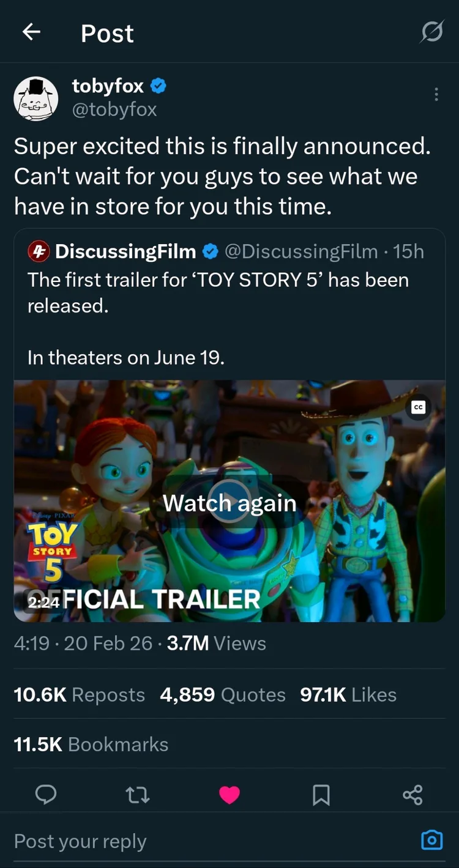Image resolution: width=459 pixels, height=868 pixels.
Task: View the 10.6K Reposts list
Action: [x=79, y=695]
